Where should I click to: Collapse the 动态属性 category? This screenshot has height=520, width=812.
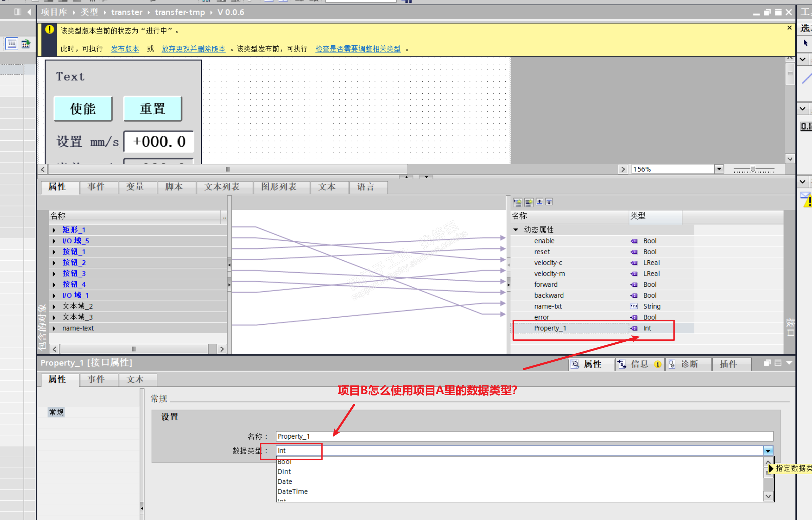click(516, 230)
